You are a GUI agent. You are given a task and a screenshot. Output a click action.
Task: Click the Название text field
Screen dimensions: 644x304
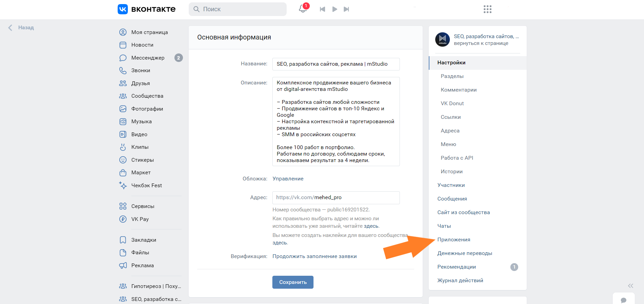(336, 64)
